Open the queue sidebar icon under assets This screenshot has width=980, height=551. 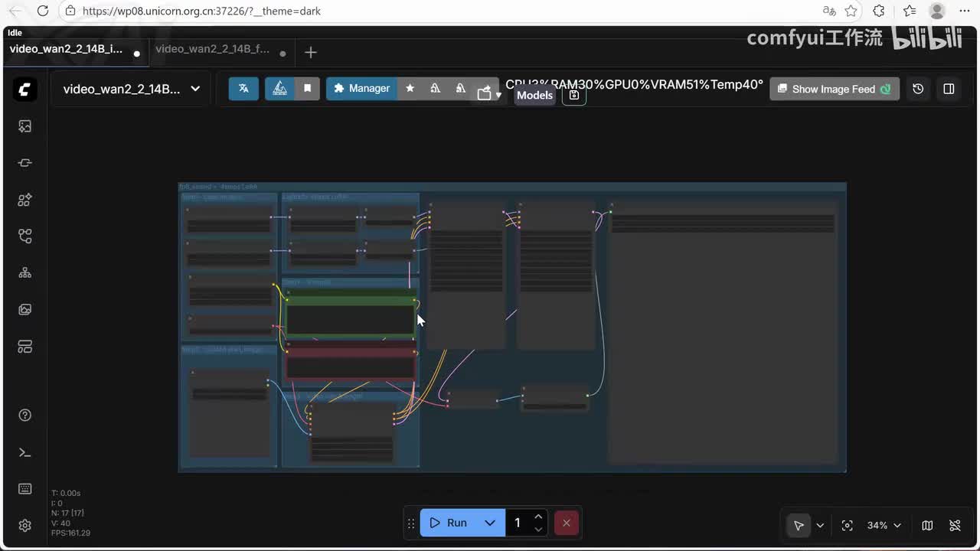(24, 163)
